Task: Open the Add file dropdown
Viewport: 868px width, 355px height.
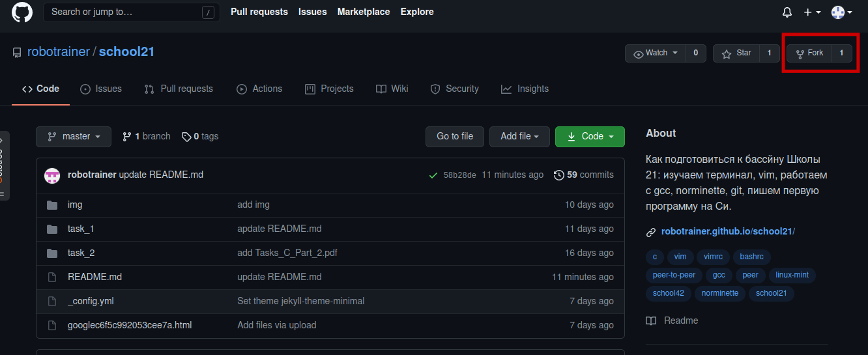Action: (519, 137)
